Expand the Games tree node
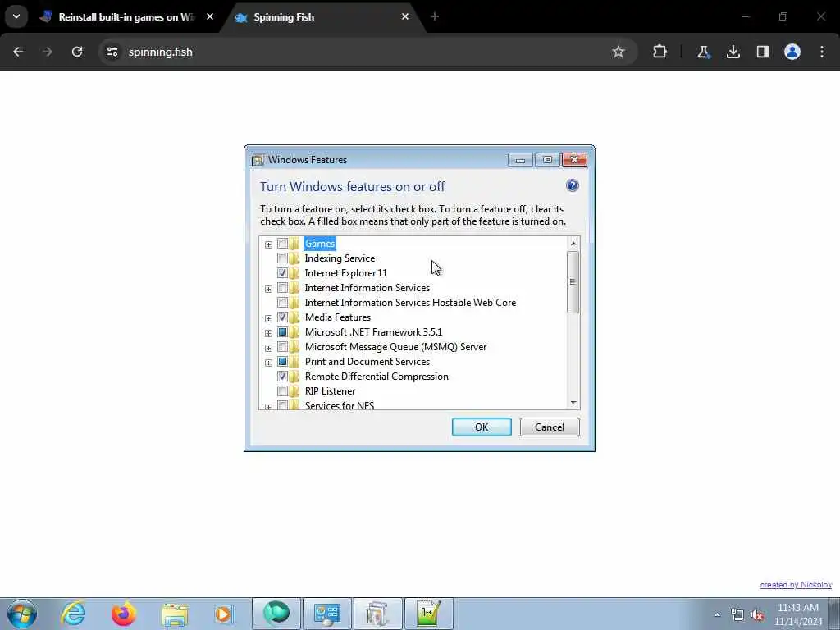Image resolution: width=840 pixels, height=630 pixels. 268,244
